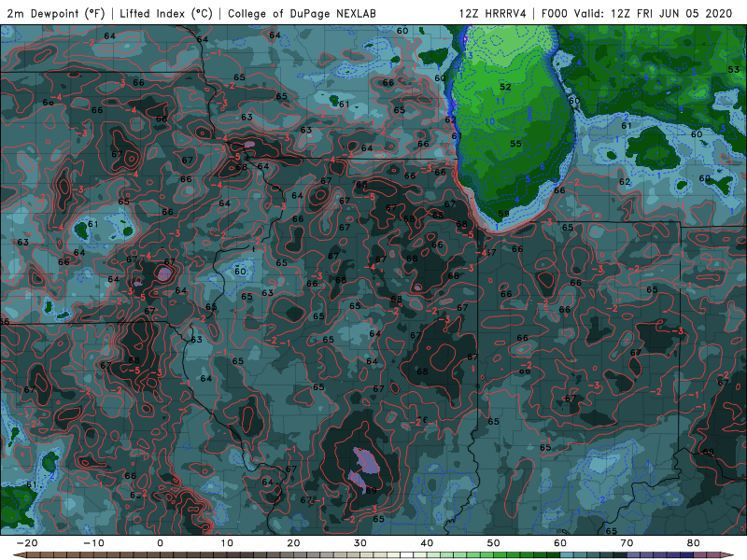The image size is (747, 560).
Task: Click the 10 label on the color scale
Action: 227,543
